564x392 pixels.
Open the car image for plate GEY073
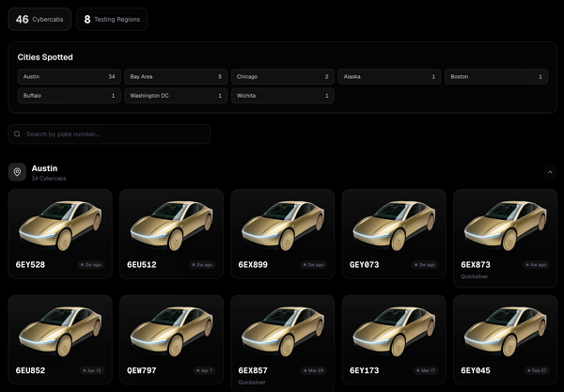(394, 225)
